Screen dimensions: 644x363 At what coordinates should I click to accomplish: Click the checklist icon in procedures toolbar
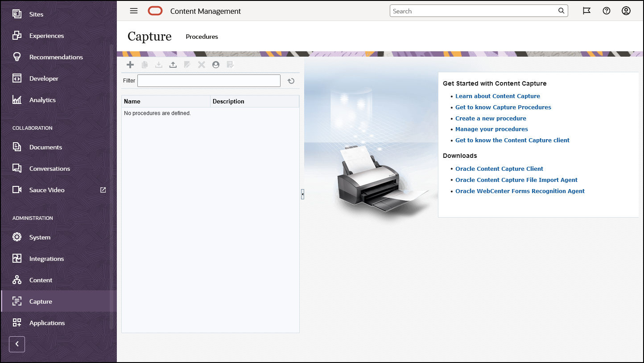230,65
